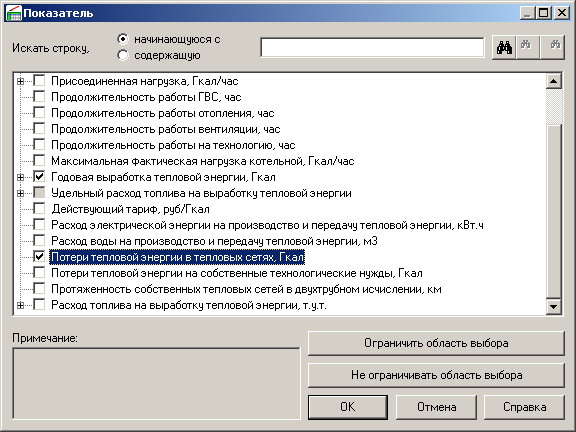Select the 'начинающуюся с' radio option
Screen dimensions: 576x432
(x=123, y=39)
